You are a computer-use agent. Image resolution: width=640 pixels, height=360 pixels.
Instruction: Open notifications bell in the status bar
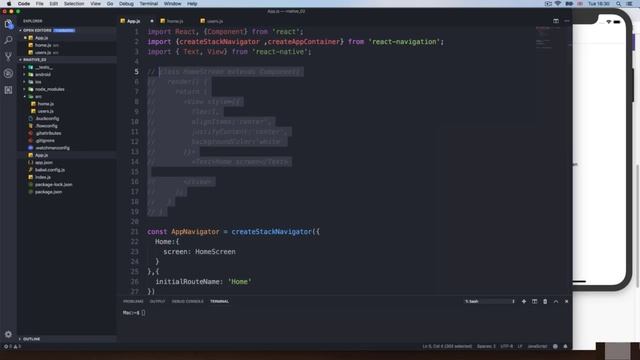pyautogui.click(x=565, y=347)
